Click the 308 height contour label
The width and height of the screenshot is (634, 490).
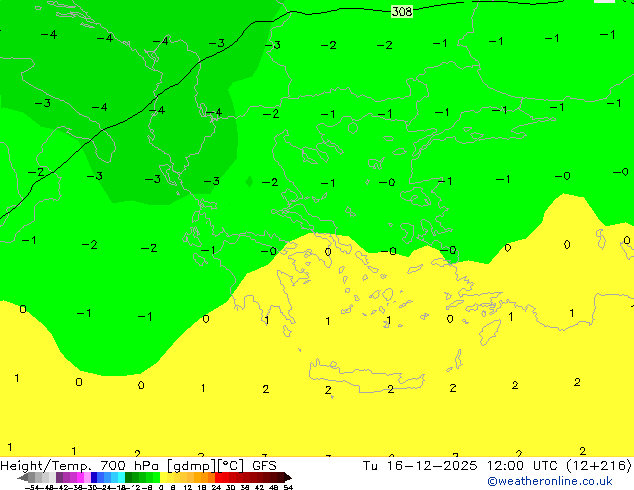(402, 11)
